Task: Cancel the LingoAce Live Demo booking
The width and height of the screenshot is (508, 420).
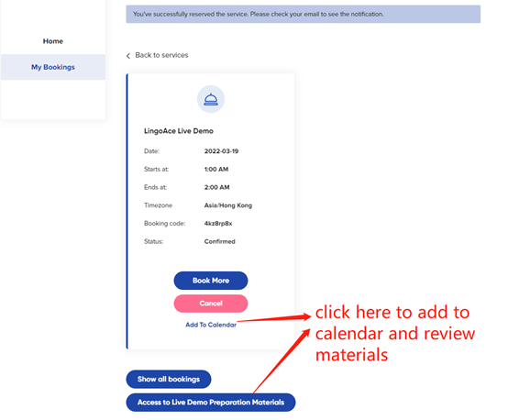Action: (211, 304)
